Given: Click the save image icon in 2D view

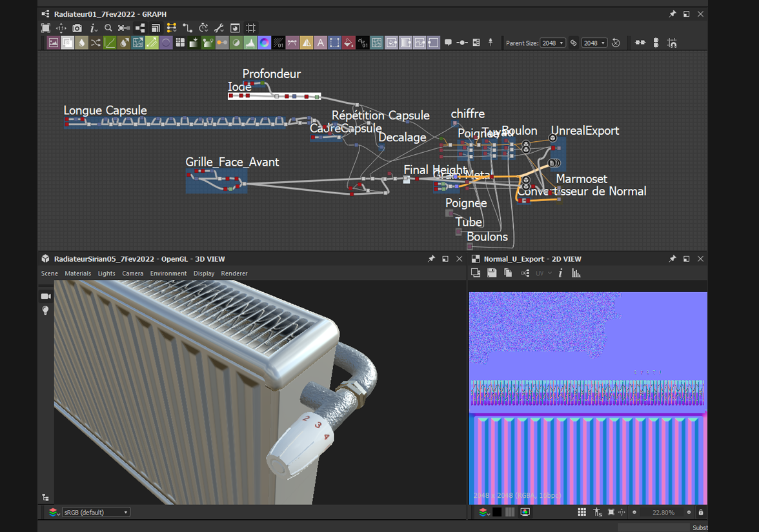Looking at the screenshot, I should [x=492, y=273].
